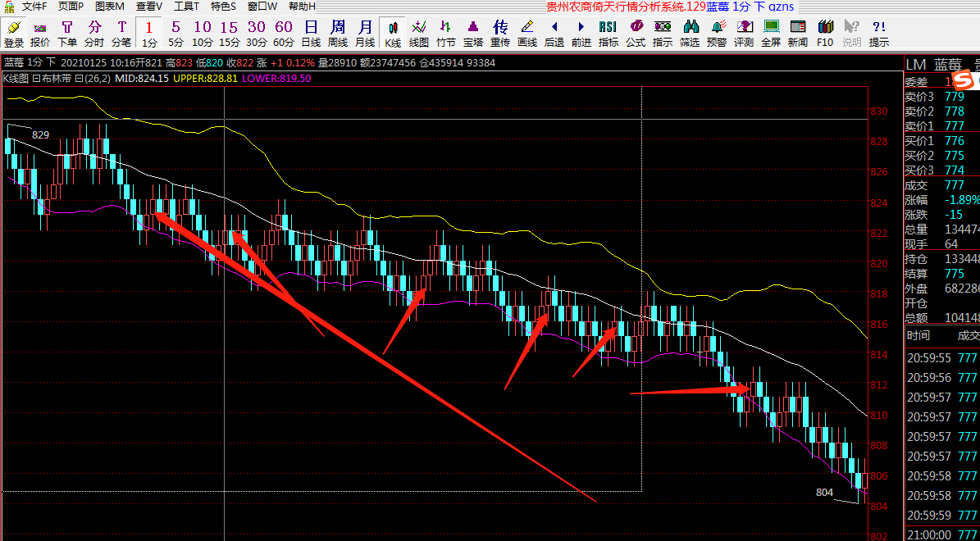Open the 图表M menu

click(110, 6)
